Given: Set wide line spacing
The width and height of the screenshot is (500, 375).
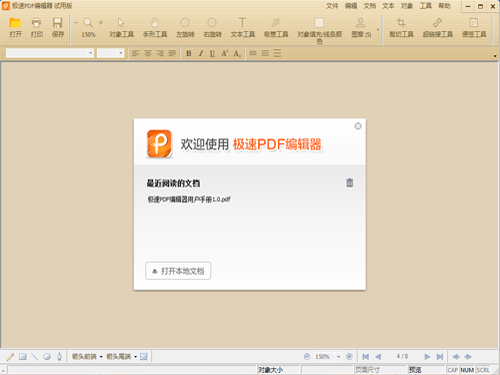Looking at the screenshot, I should click(277, 53).
